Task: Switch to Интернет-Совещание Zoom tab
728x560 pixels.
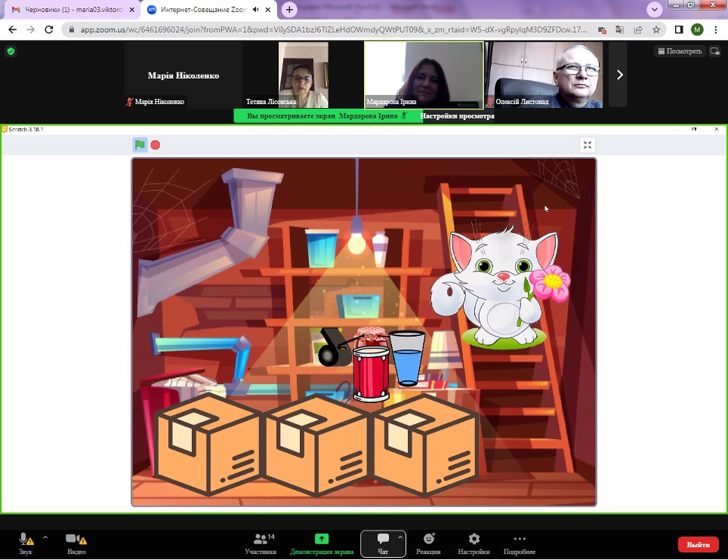Action: click(203, 10)
